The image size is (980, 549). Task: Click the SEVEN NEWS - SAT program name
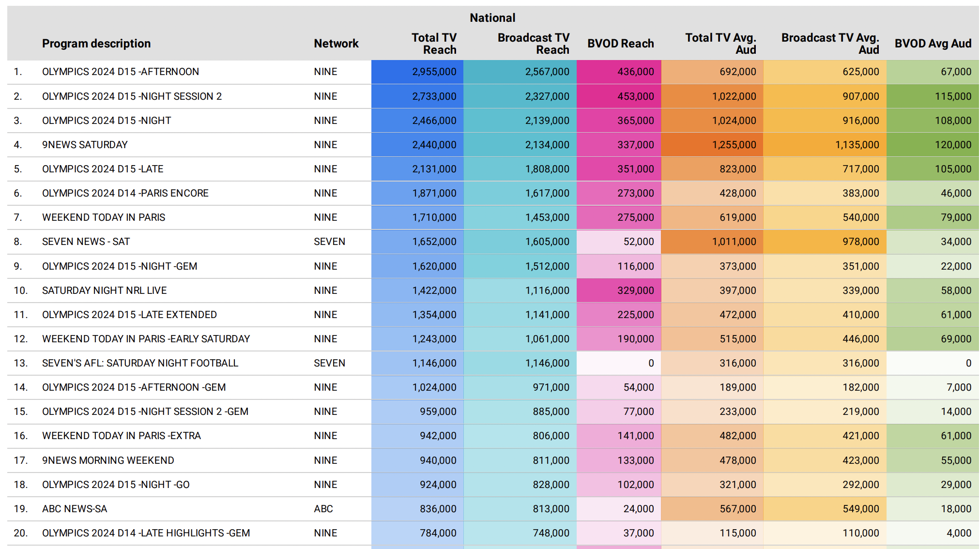pos(86,242)
